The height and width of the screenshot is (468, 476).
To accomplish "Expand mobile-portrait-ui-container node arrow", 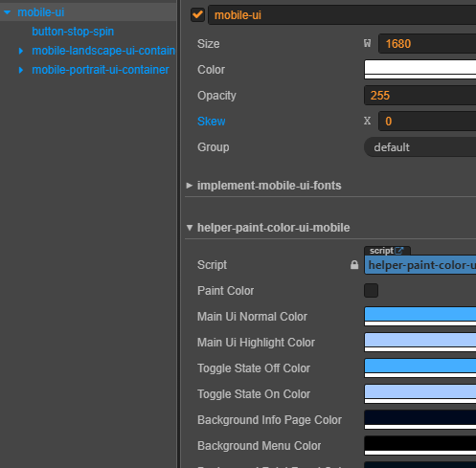I will coord(21,70).
